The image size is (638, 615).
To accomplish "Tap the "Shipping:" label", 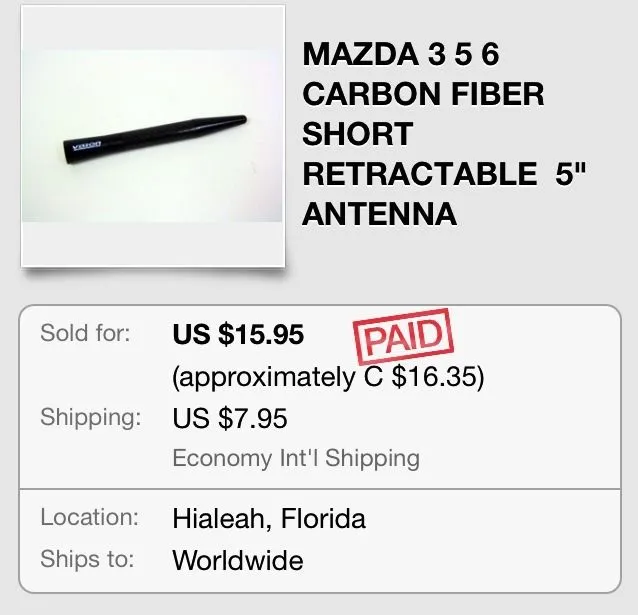I will point(90,417).
